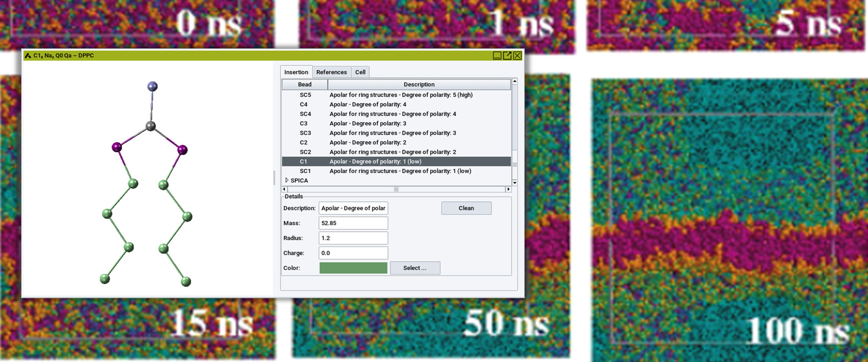Click the green Color swatch

pyautogui.click(x=353, y=268)
